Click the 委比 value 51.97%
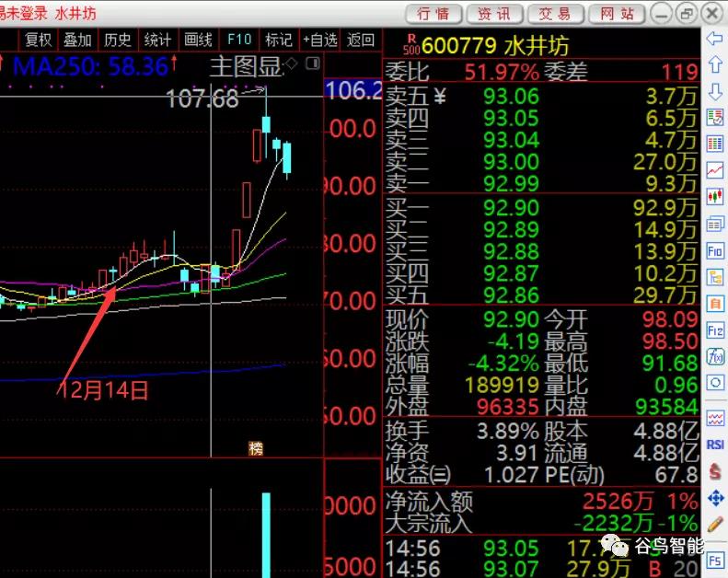Viewport: 728px width, 578px height. point(502,72)
